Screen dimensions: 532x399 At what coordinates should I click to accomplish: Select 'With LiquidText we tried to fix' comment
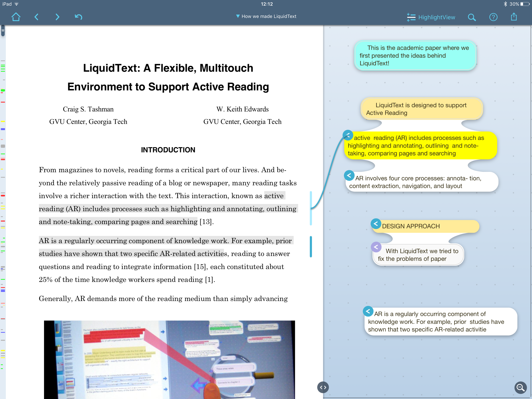tap(418, 255)
